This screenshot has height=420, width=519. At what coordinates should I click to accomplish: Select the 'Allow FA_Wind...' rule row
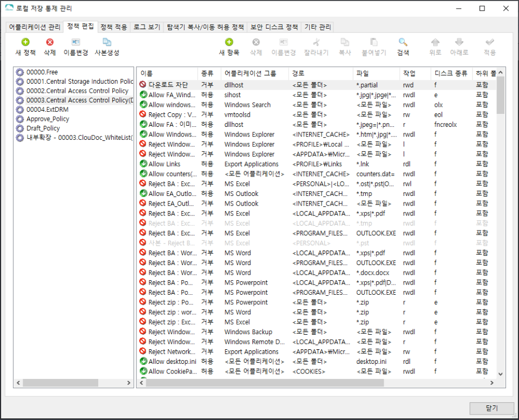click(x=317, y=95)
